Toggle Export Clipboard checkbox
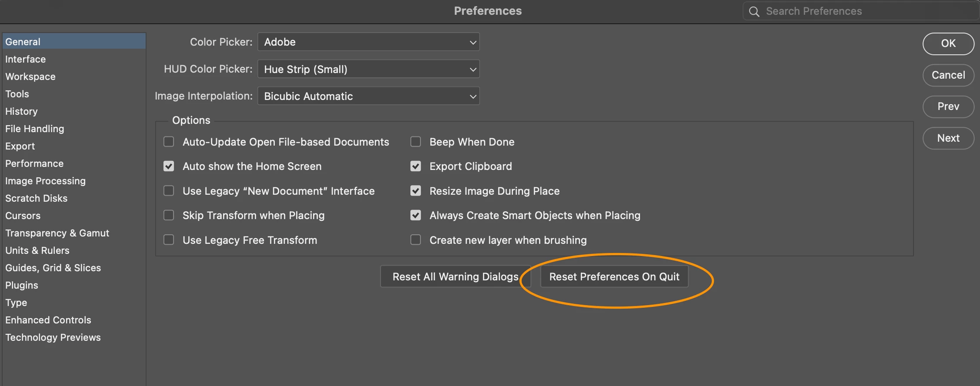This screenshot has height=386, width=980. tap(416, 166)
